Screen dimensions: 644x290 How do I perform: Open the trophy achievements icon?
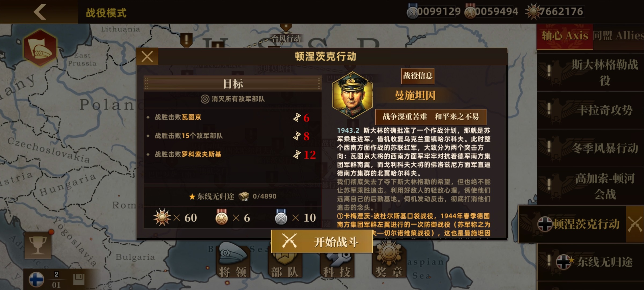pos(38,245)
